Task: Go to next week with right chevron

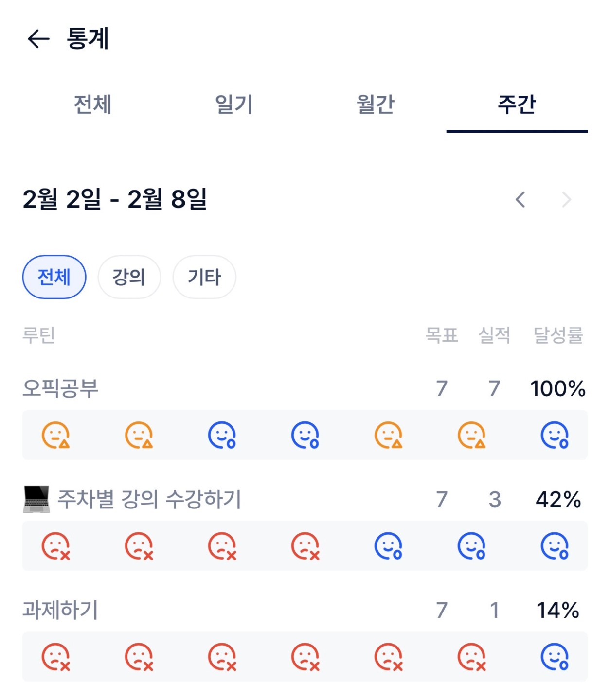Action: coord(566,199)
